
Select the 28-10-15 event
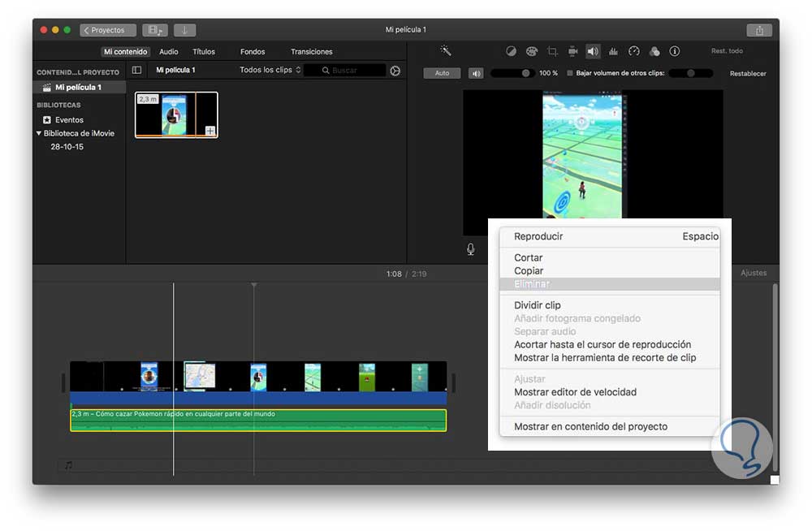[x=67, y=147]
